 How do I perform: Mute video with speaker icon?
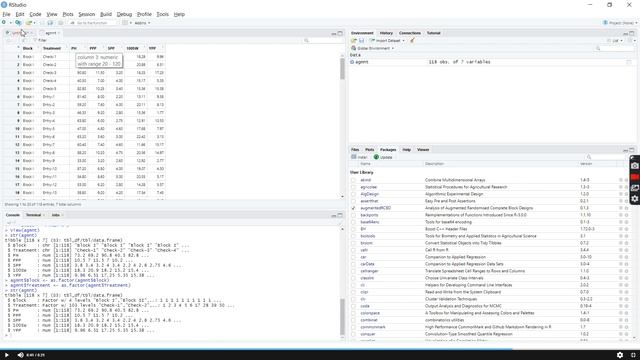20,355
